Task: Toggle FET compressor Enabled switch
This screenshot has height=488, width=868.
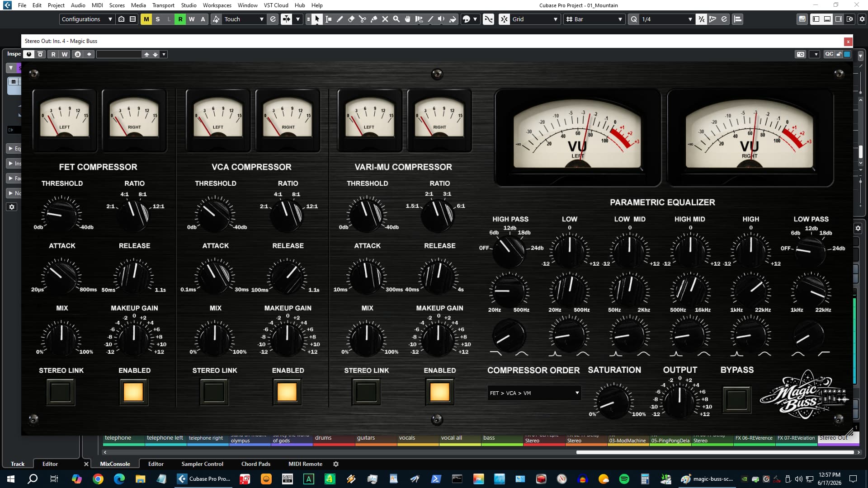Action: point(133,391)
